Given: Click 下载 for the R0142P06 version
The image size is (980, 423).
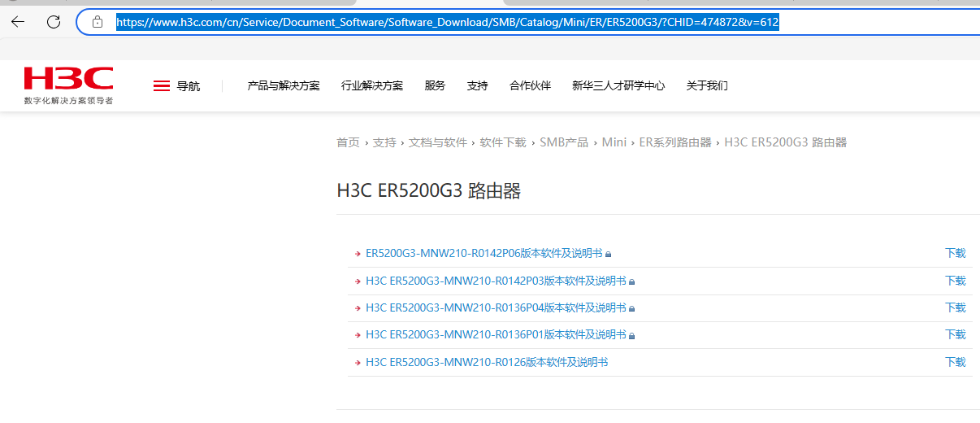Looking at the screenshot, I should [956, 254].
